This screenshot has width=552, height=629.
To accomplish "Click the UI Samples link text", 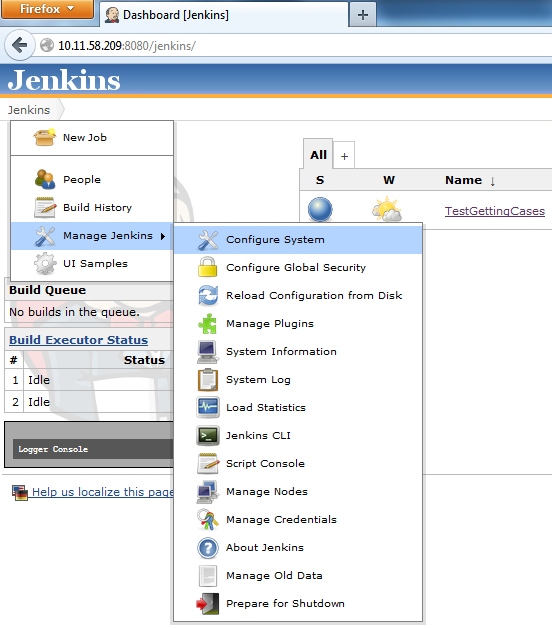I will tap(95, 264).
